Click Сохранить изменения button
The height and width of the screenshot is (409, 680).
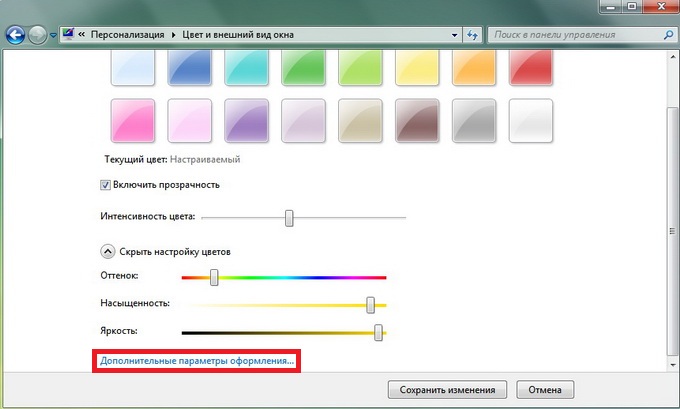[447, 390]
